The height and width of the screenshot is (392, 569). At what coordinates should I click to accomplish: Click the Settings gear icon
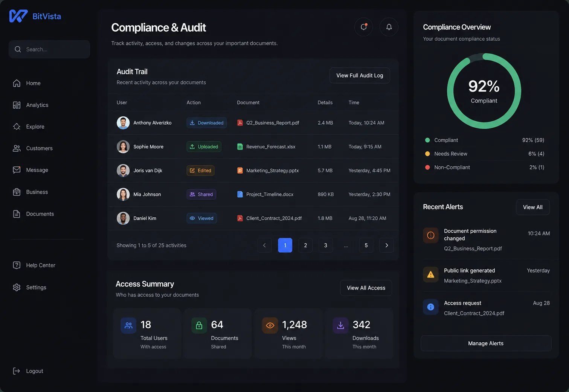click(17, 287)
